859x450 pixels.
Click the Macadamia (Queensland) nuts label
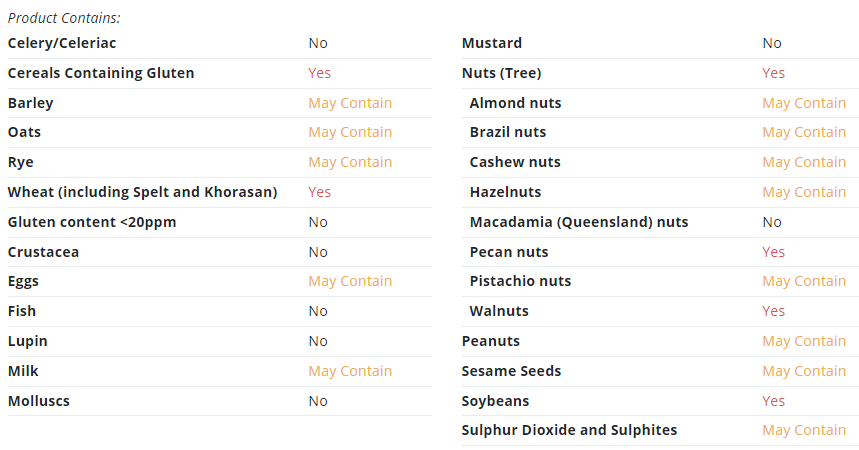579,222
